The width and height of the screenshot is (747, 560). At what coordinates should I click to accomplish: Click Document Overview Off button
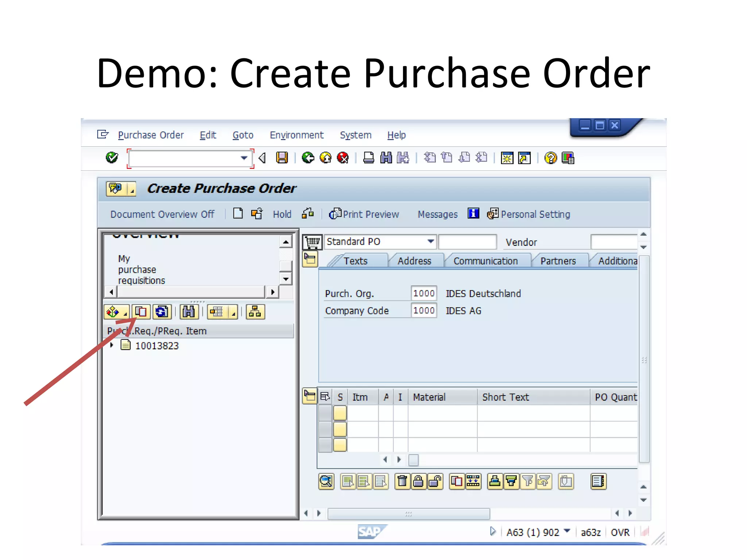[x=162, y=214]
